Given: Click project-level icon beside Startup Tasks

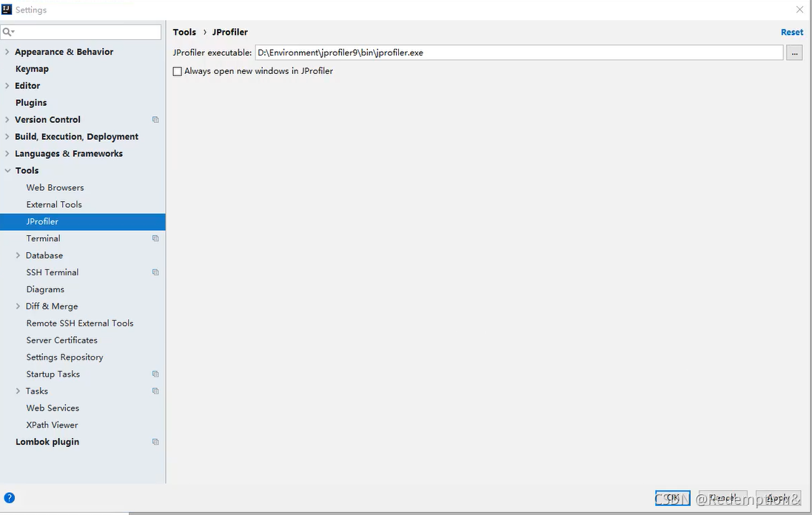Looking at the screenshot, I should pyautogui.click(x=155, y=374).
